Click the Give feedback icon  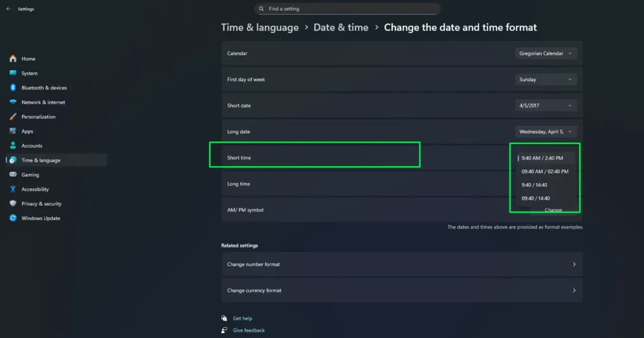point(225,330)
